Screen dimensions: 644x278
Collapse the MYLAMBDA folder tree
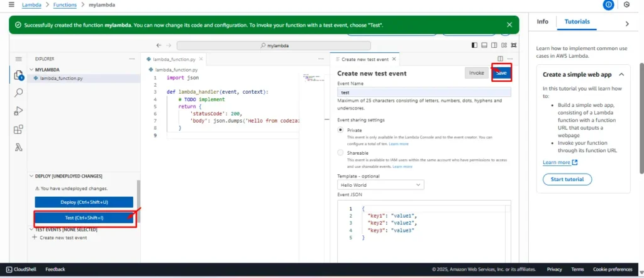click(x=31, y=70)
